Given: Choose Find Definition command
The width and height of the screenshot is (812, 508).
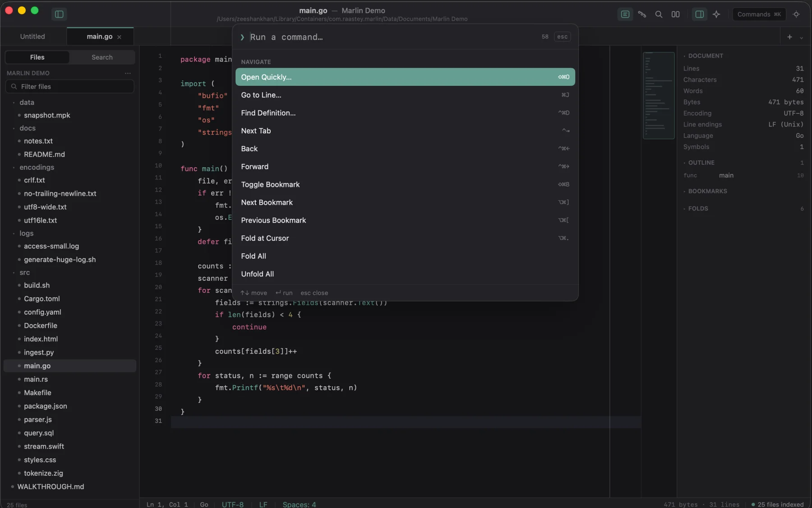Looking at the screenshot, I should 405,113.
